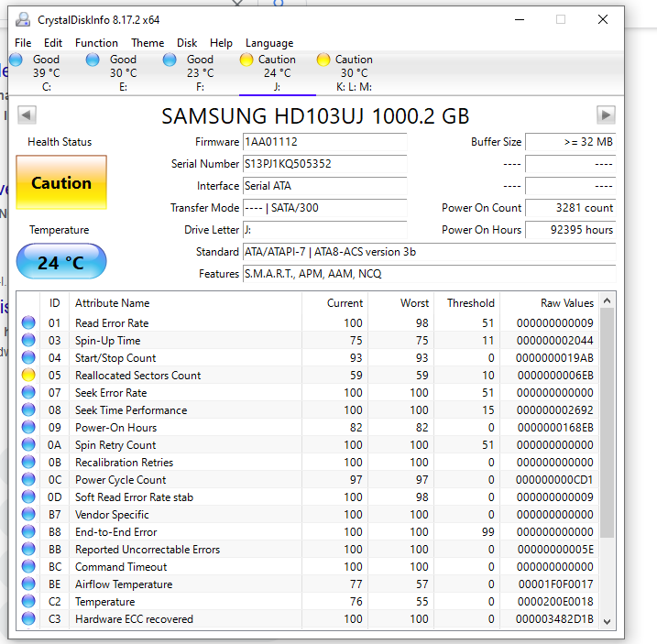
Task: Click the Threshold column header
Action: 467,303
